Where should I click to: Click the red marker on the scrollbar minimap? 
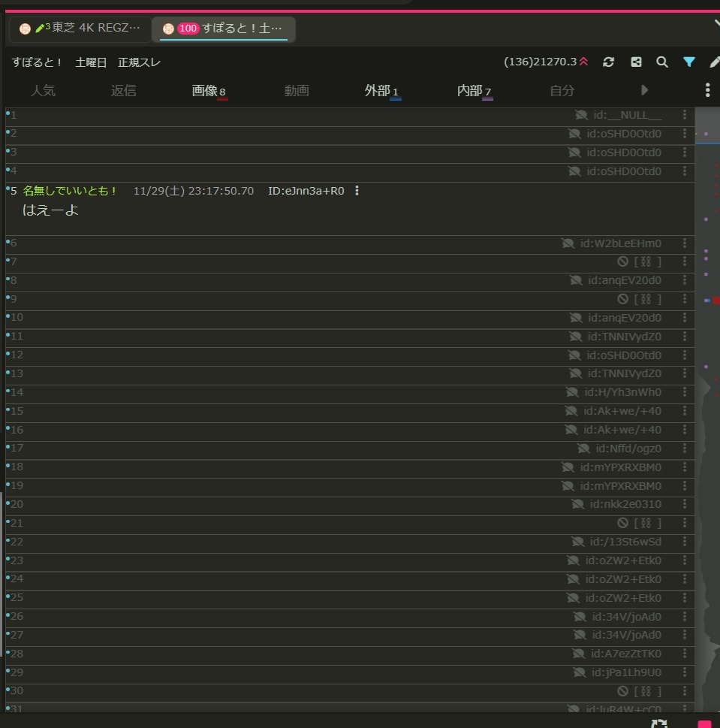715,301
